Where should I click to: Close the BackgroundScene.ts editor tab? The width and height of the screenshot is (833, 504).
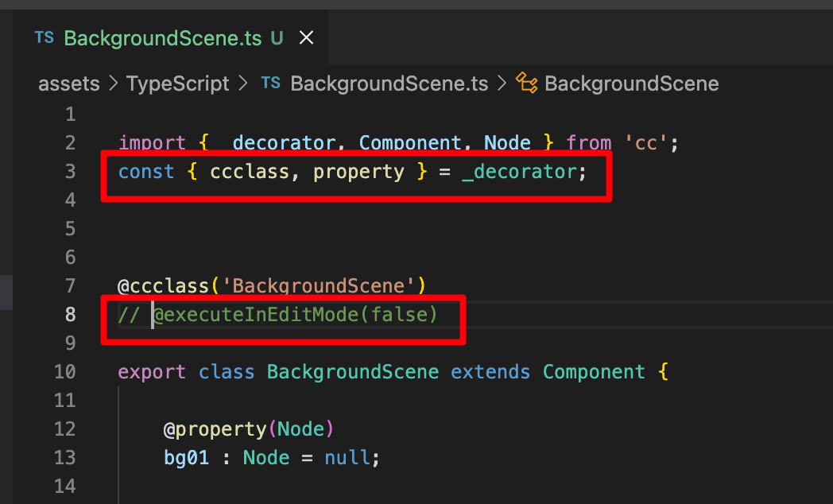(306, 38)
